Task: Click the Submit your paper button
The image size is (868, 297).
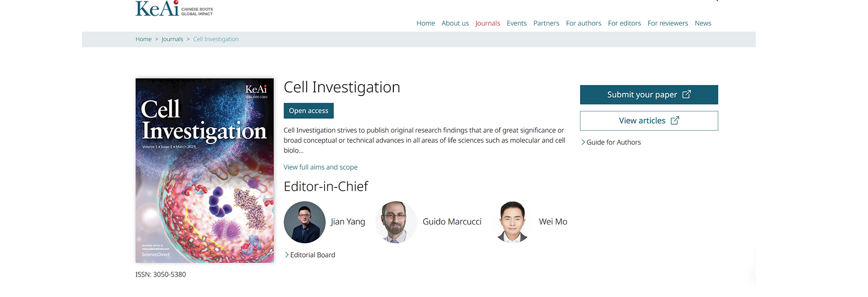Action: pos(649,95)
